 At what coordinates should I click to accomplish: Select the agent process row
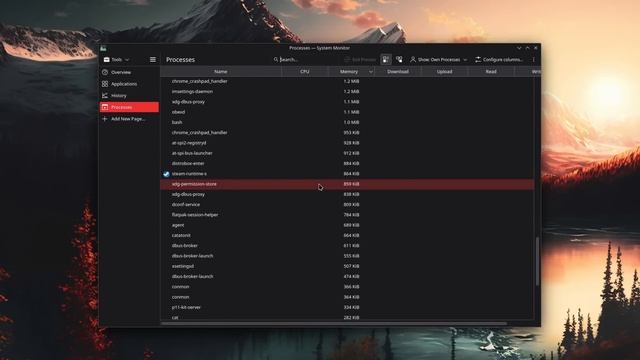click(x=347, y=225)
